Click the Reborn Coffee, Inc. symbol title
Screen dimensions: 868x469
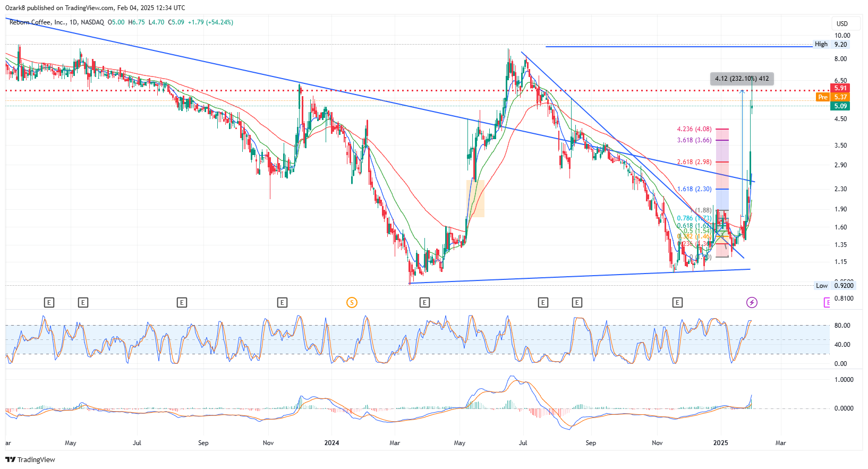click(38, 22)
